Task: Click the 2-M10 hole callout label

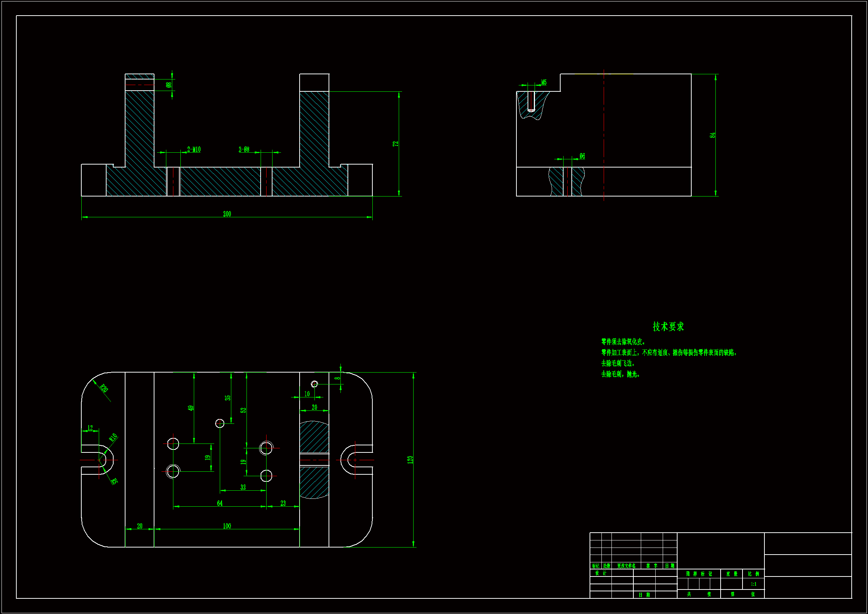Action: tap(194, 149)
